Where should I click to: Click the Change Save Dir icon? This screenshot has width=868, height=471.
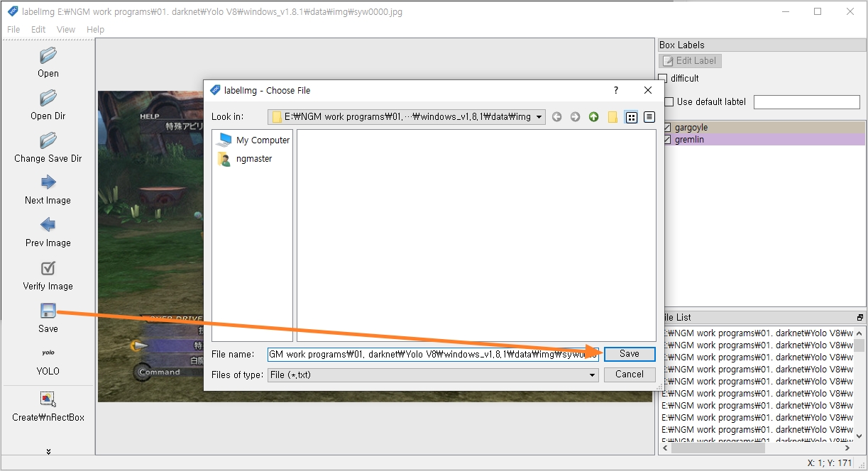pos(48,140)
